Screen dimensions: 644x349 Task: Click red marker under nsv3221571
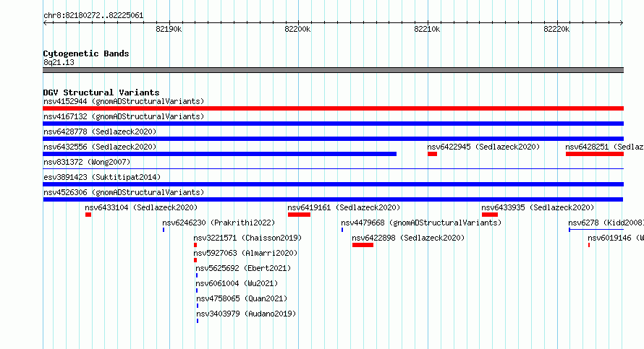pos(195,245)
